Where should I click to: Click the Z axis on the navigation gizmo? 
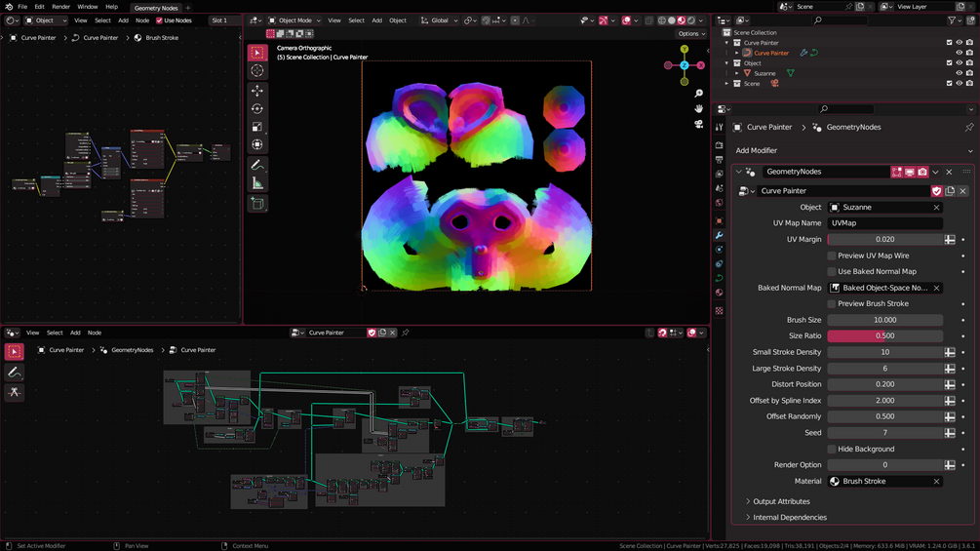(x=685, y=65)
